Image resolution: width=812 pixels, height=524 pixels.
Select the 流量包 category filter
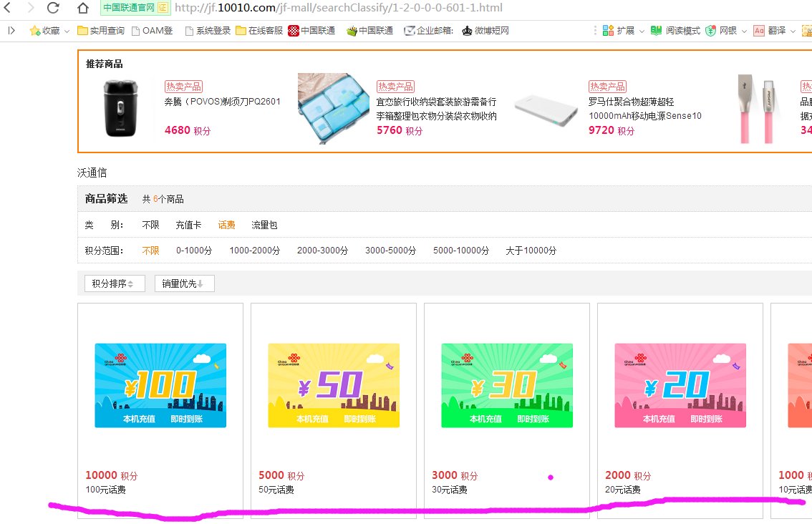click(x=264, y=224)
